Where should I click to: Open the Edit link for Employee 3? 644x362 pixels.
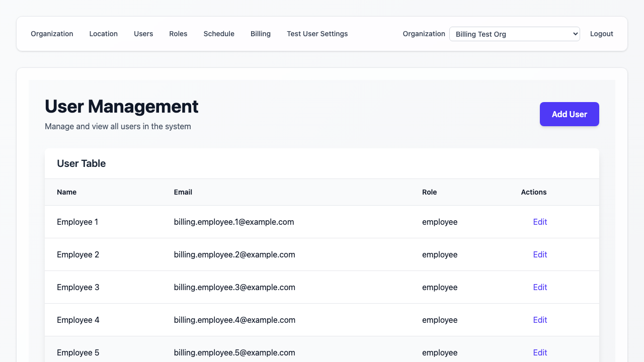click(540, 287)
